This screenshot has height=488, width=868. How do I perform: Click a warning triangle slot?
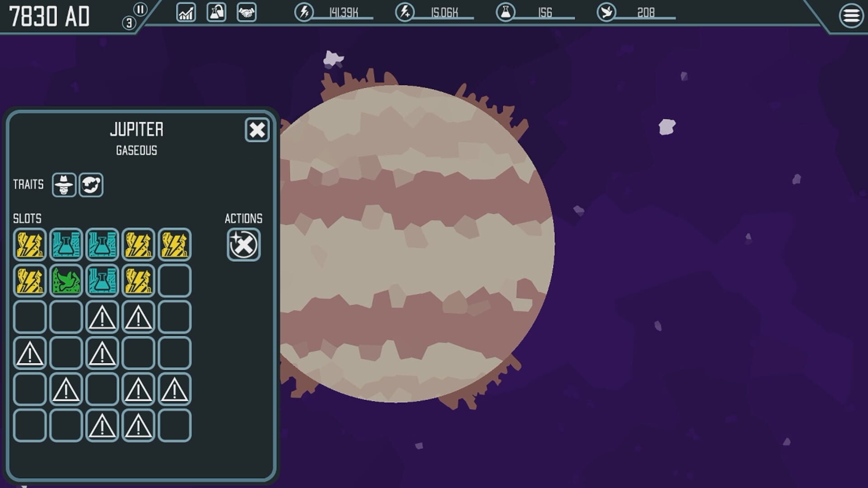102,316
